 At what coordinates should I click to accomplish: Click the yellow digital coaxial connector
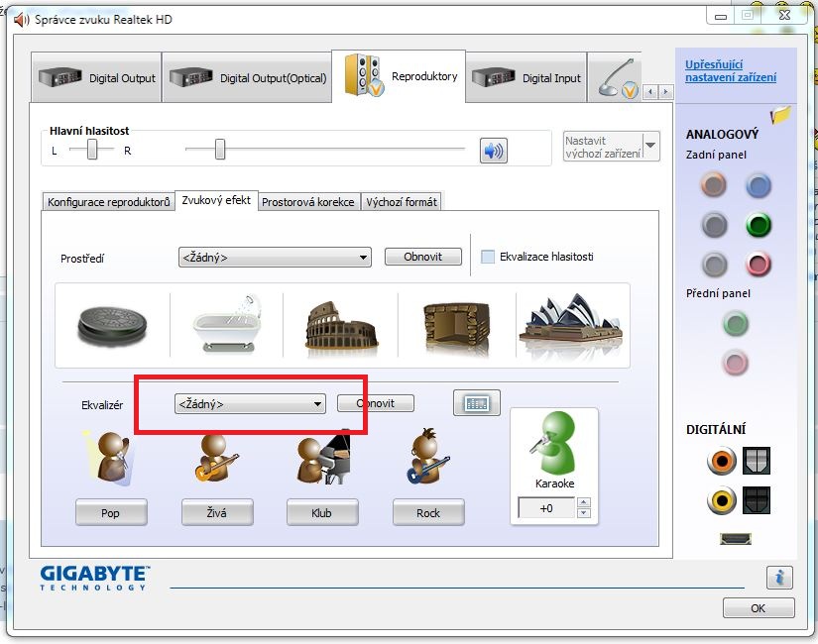coord(722,500)
